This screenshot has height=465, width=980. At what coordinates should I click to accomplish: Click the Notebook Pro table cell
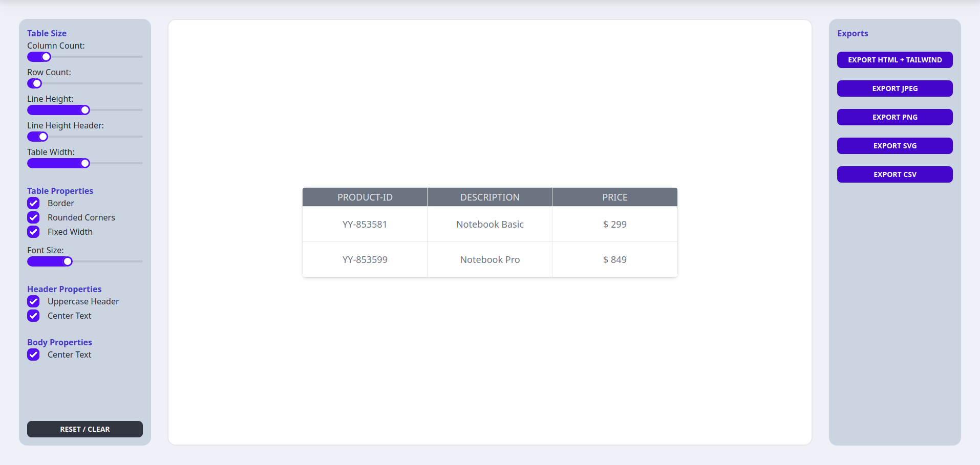click(489, 260)
